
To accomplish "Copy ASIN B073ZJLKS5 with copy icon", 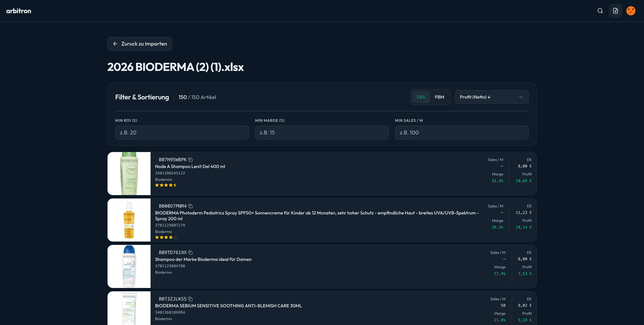I will coord(190,299).
